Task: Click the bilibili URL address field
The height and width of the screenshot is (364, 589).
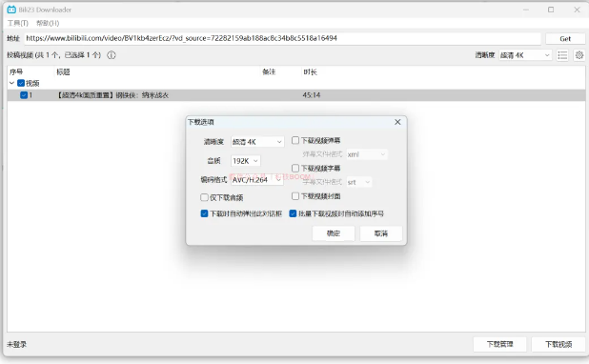Action: click(x=282, y=38)
